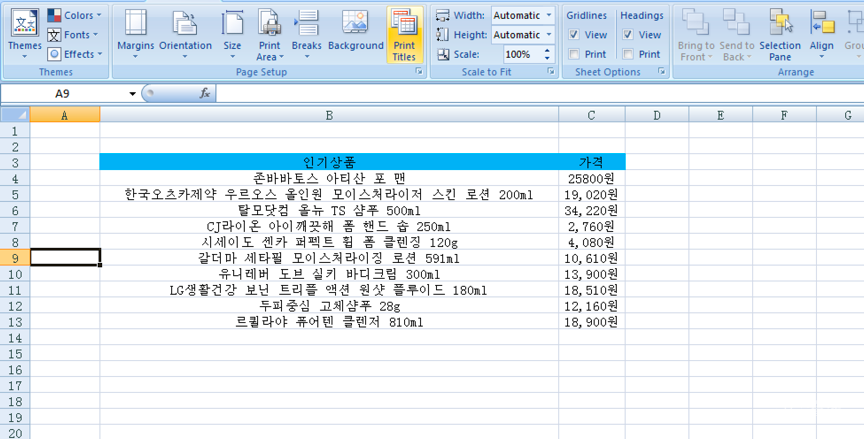Select cell 존바바토스 아티산 포 맨
This screenshot has width=864, height=439.
[329, 178]
